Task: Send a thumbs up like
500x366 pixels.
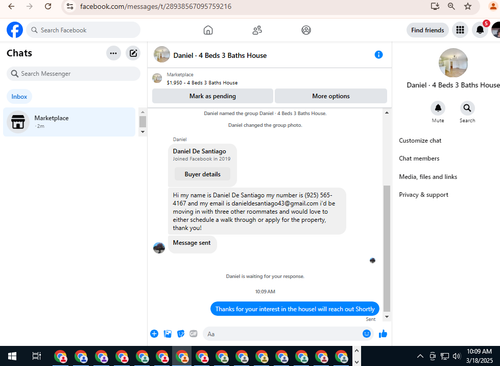Action: click(x=383, y=334)
